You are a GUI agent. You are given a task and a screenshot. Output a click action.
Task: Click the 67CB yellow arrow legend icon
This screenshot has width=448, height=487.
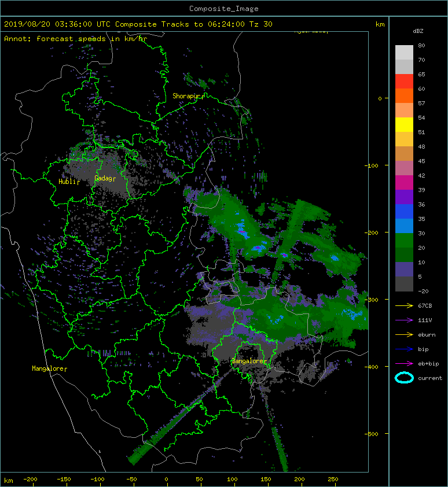click(x=404, y=305)
